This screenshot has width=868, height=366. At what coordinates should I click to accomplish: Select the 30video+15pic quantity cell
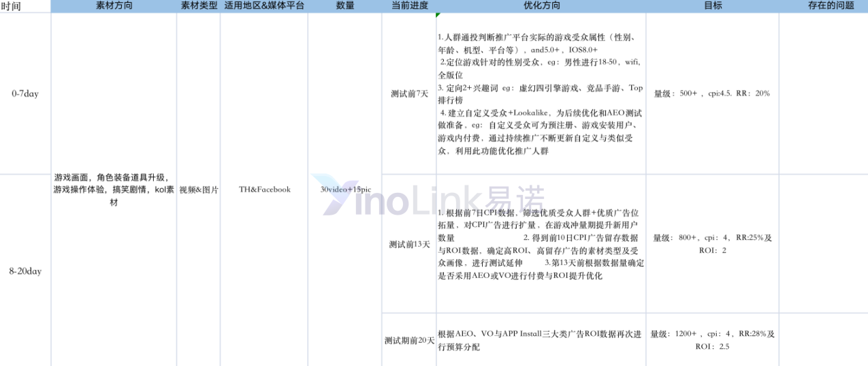[344, 189]
